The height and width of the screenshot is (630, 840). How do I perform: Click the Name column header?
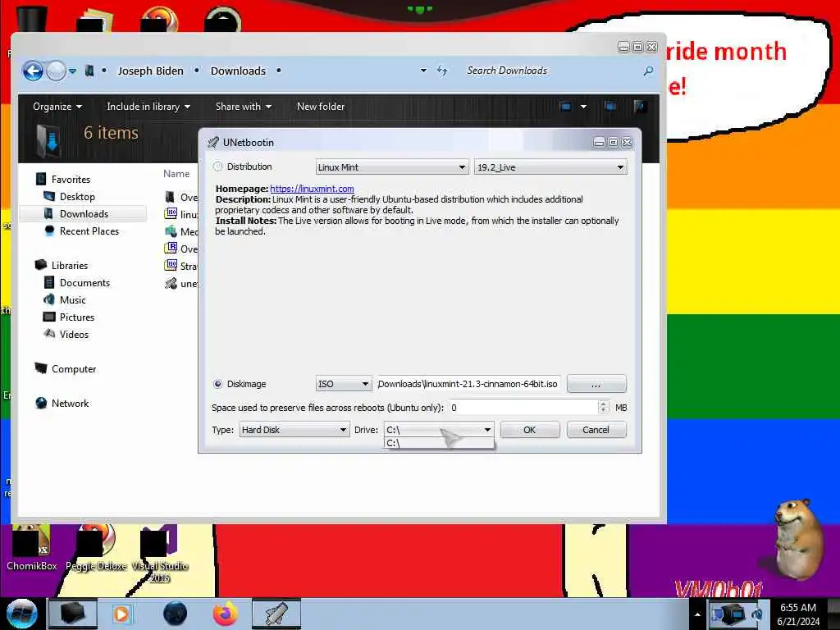pos(176,174)
